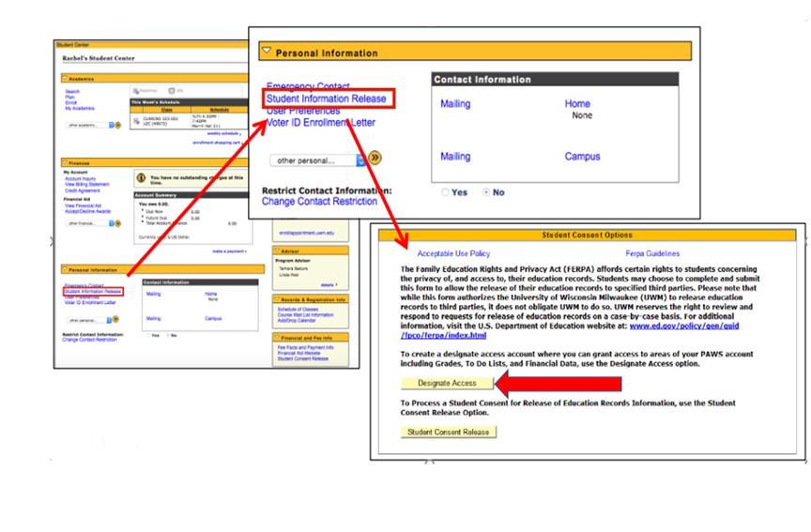Open the Ferpa Guidelines link
The width and height of the screenshot is (811, 532).
click(652, 253)
